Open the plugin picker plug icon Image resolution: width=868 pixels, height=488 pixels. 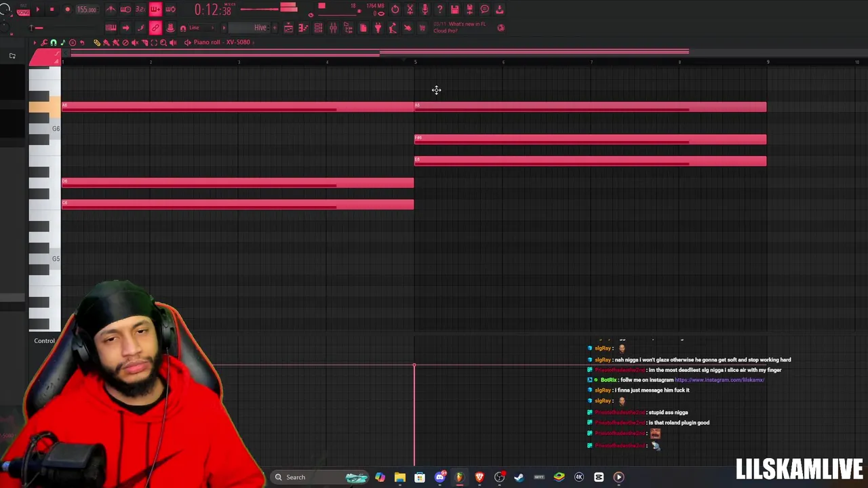pyautogui.click(x=378, y=28)
